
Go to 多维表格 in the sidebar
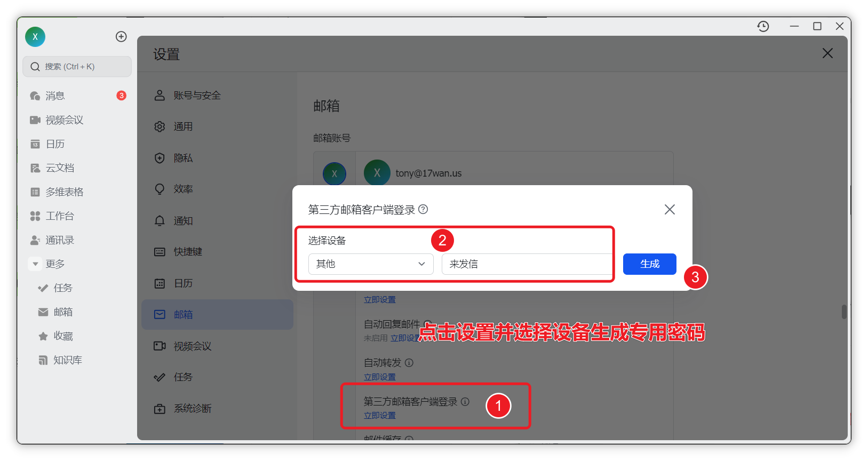point(64,192)
